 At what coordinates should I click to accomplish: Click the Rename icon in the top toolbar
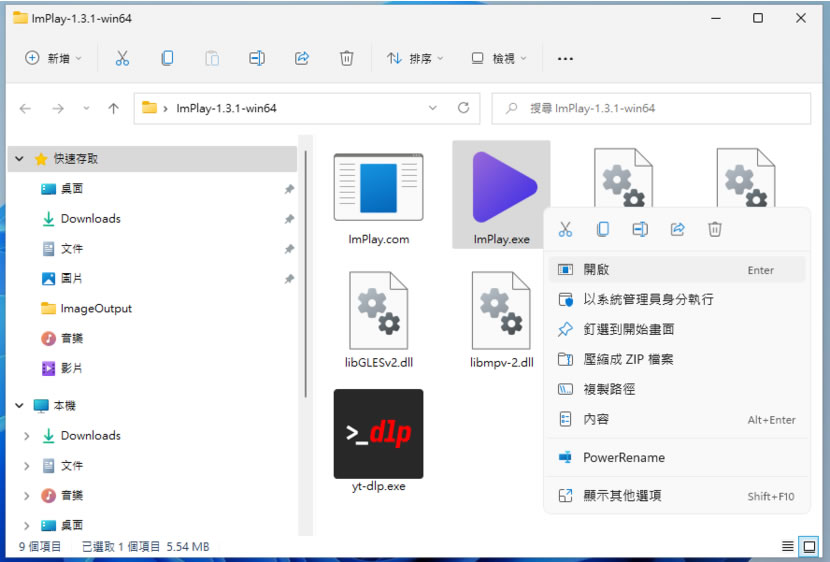(x=257, y=58)
